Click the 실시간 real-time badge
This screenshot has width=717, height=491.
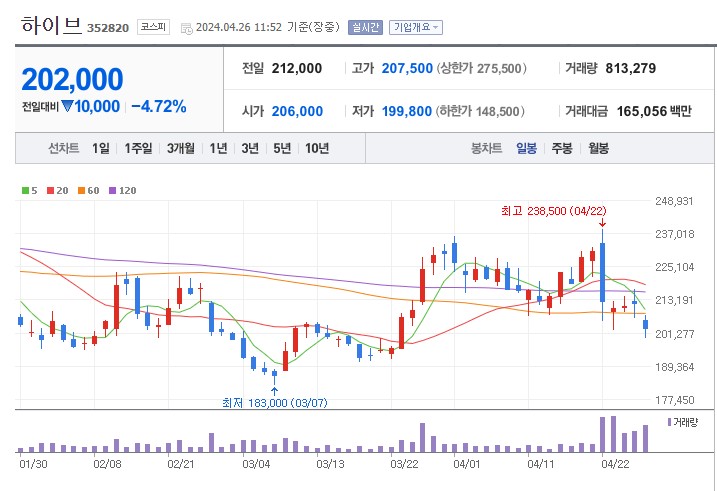[x=365, y=27]
